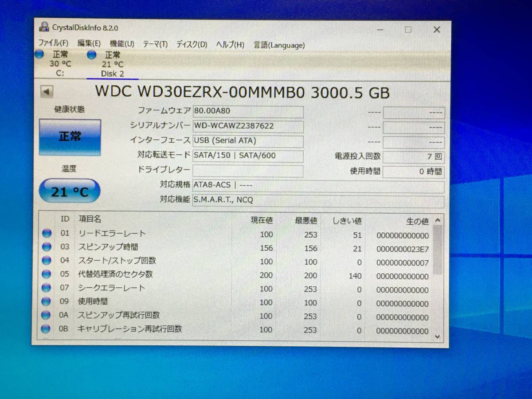Click the health LED above the C: drive
This screenshot has width=532, height=399.
(x=39, y=53)
